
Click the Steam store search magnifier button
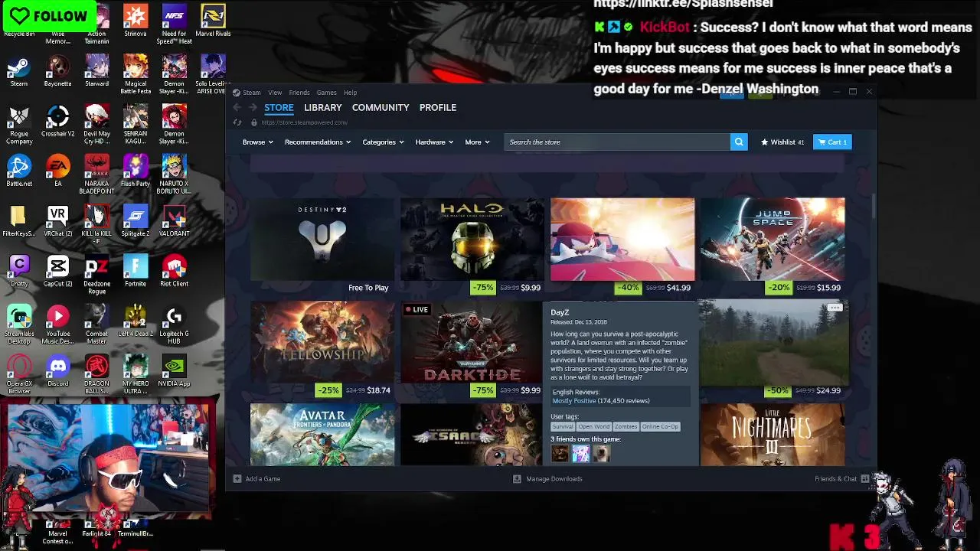click(739, 142)
